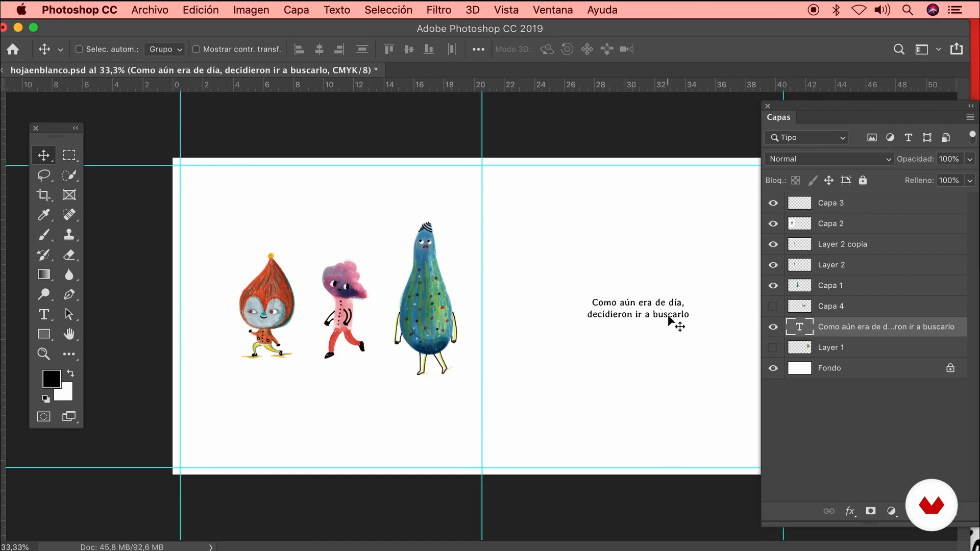The width and height of the screenshot is (980, 551).
Task: Open the Imagen menu
Action: (x=251, y=10)
